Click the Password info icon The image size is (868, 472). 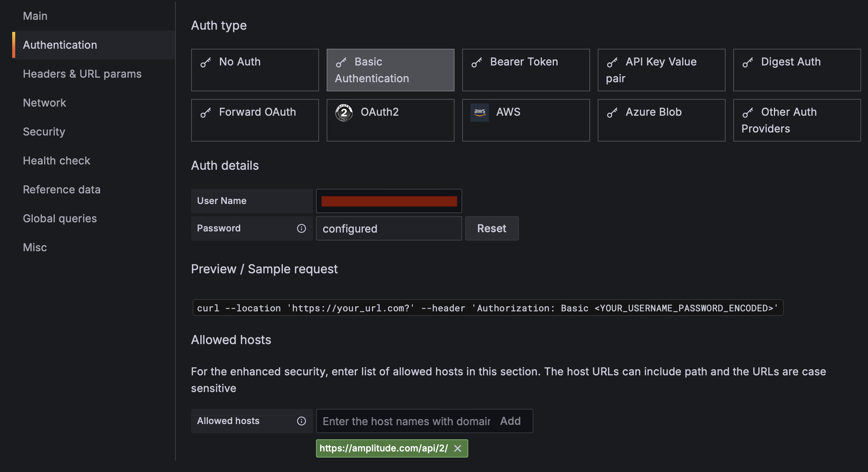[x=301, y=228]
